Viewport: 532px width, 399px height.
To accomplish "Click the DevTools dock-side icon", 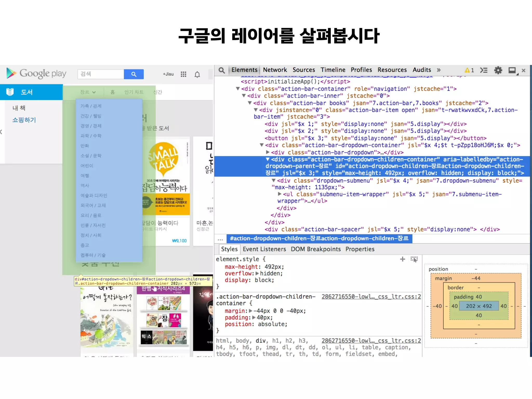I will point(512,70).
